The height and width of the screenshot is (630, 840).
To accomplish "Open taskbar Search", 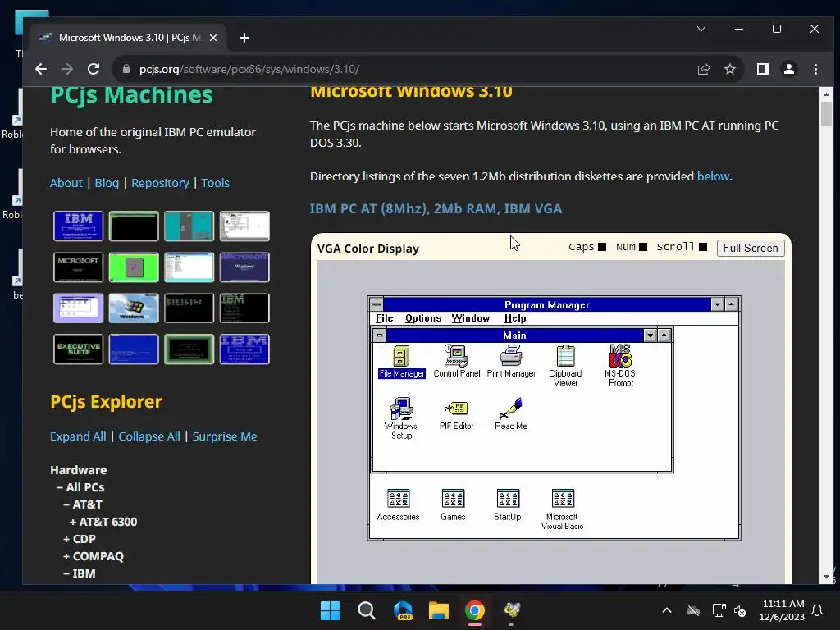I will (x=367, y=610).
